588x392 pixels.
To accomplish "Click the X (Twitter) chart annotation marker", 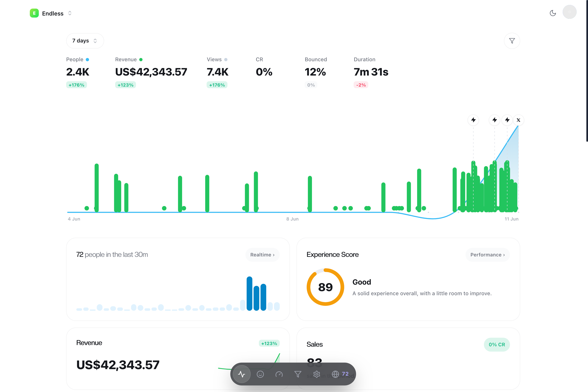I will tap(519, 120).
